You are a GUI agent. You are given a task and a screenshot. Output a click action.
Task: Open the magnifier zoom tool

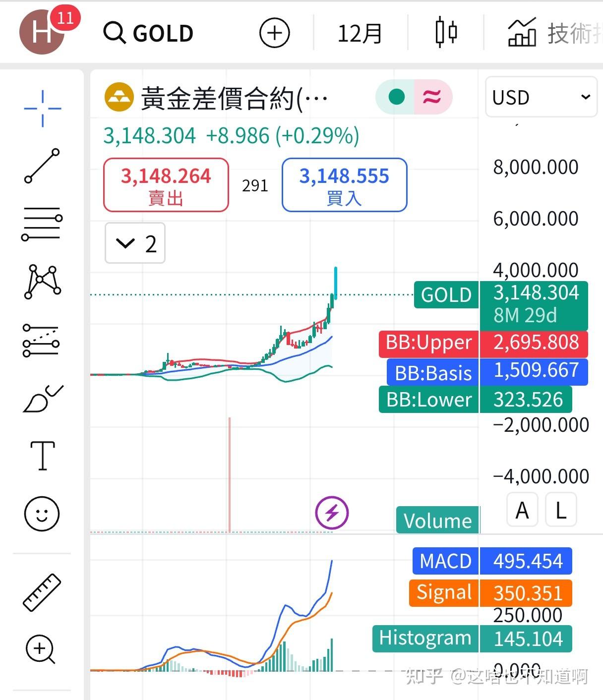pyautogui.click(x=42, y=649)
